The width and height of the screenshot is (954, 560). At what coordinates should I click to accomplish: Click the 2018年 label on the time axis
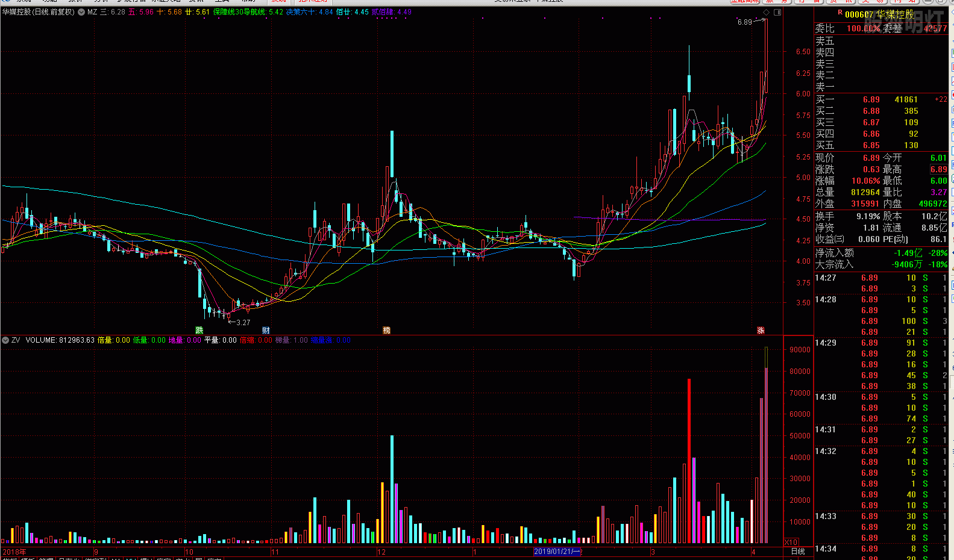point(14,552)
